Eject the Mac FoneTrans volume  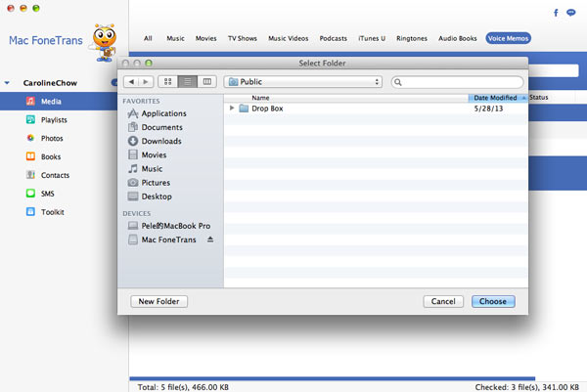pyautogui.click(x=210, y=240)
